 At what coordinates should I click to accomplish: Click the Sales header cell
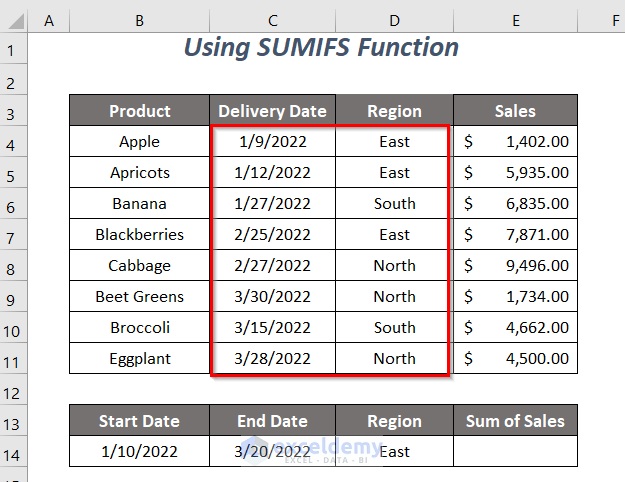pos(515,111)
